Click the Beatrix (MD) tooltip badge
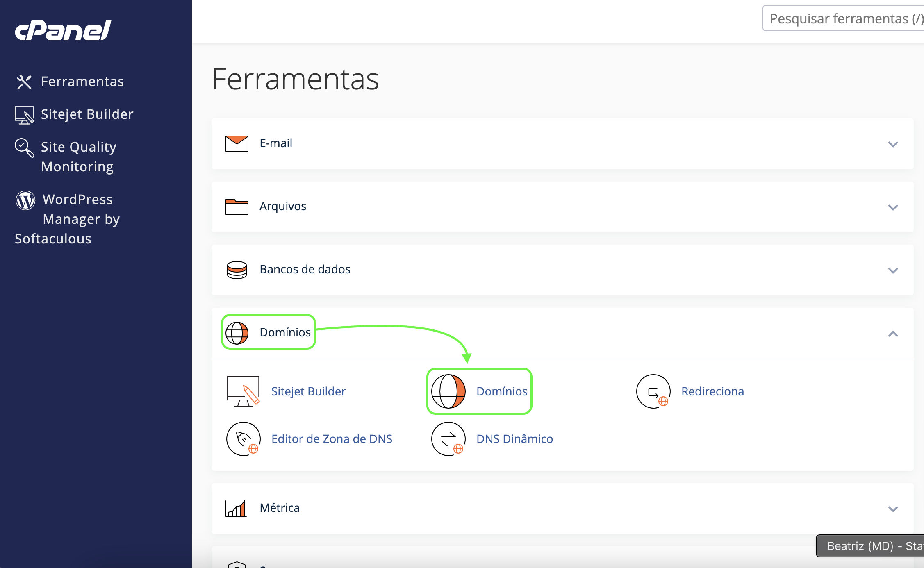This screenshot has width=924, height=568. 870,546
